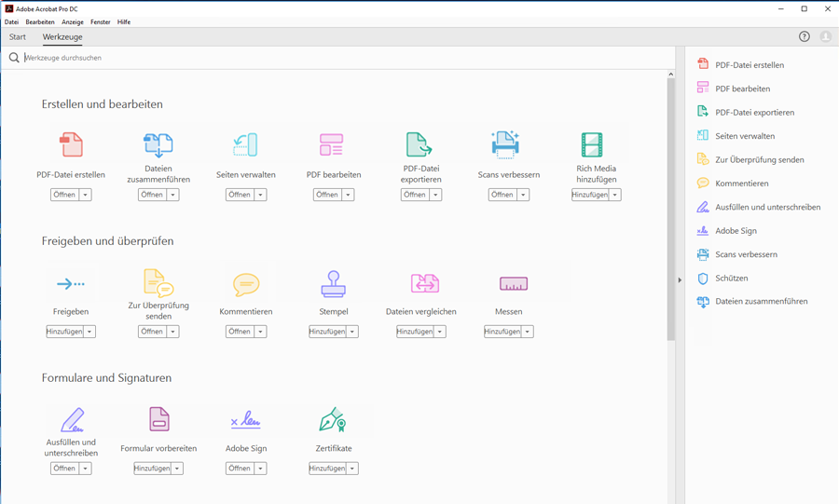
Task: Open the Anzeige menu
Action: click(72, 22)
